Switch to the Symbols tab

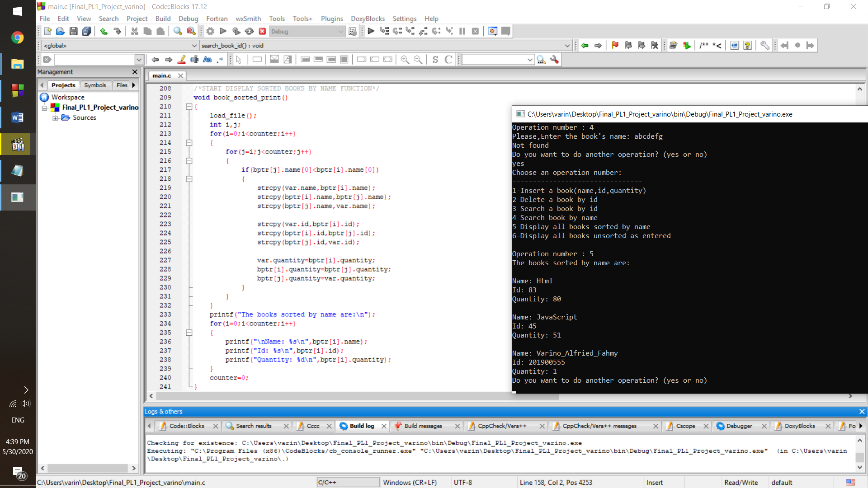(x=95, y=85)
